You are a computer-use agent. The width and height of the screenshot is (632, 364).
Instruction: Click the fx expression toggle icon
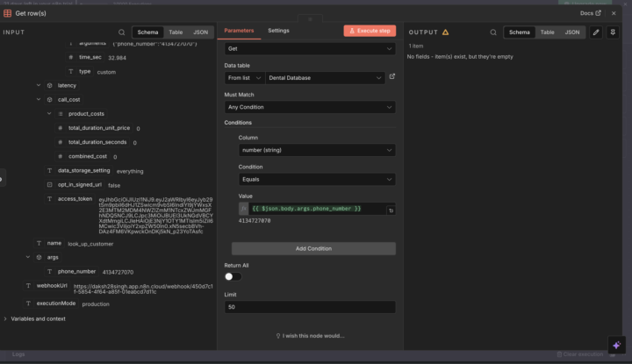(243, 209)
